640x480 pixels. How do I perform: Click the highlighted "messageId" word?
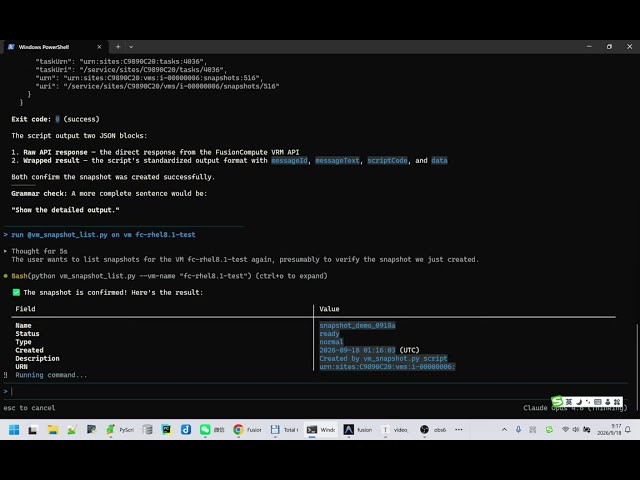click(x=289, y=160)
